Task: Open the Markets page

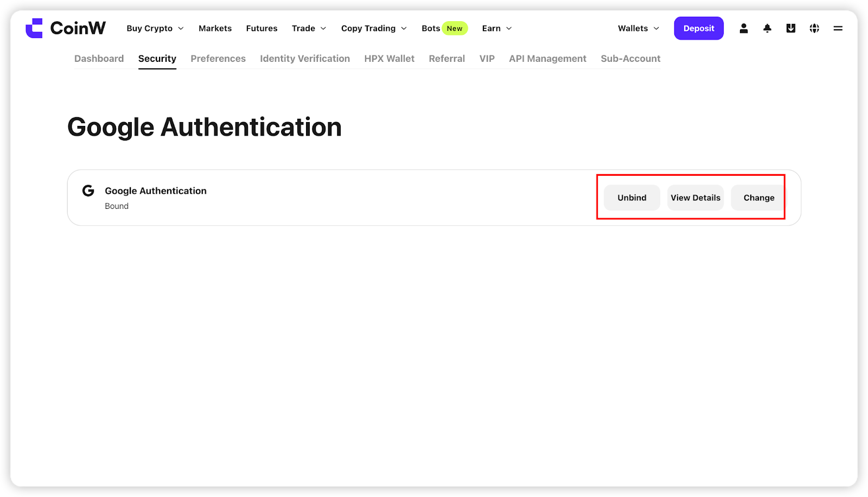Action: click(x=215, y=28)
